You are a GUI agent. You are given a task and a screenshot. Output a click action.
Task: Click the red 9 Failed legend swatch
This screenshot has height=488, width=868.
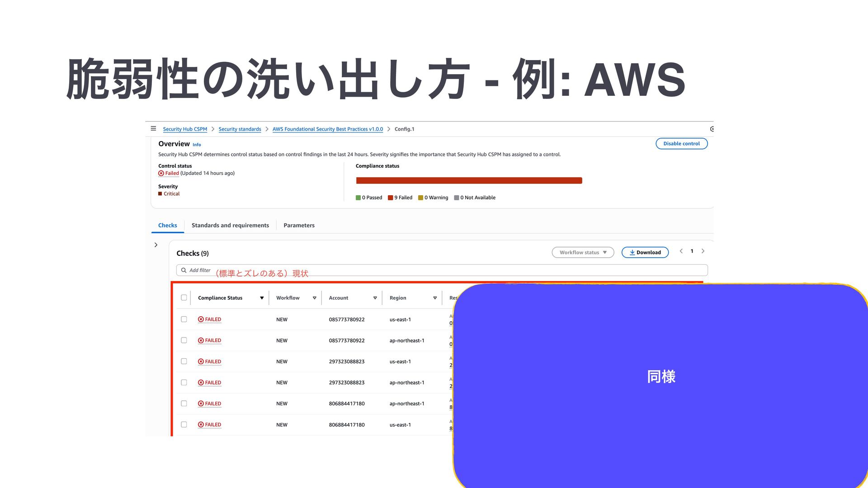390,198
